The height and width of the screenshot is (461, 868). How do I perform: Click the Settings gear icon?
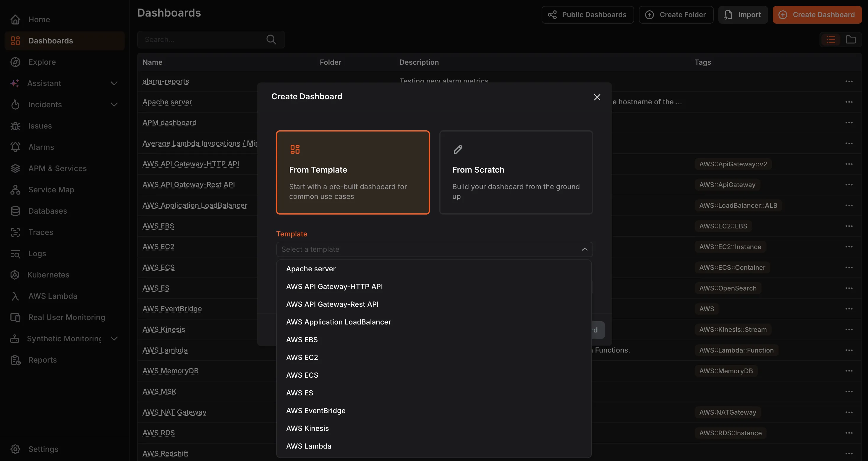click(x=15, y=449)
